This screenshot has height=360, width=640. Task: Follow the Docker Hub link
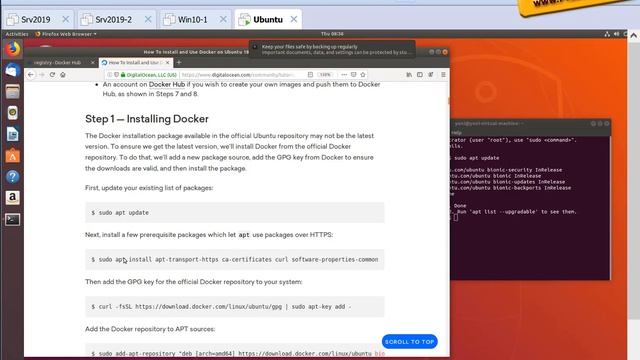[x=167, y=84]
